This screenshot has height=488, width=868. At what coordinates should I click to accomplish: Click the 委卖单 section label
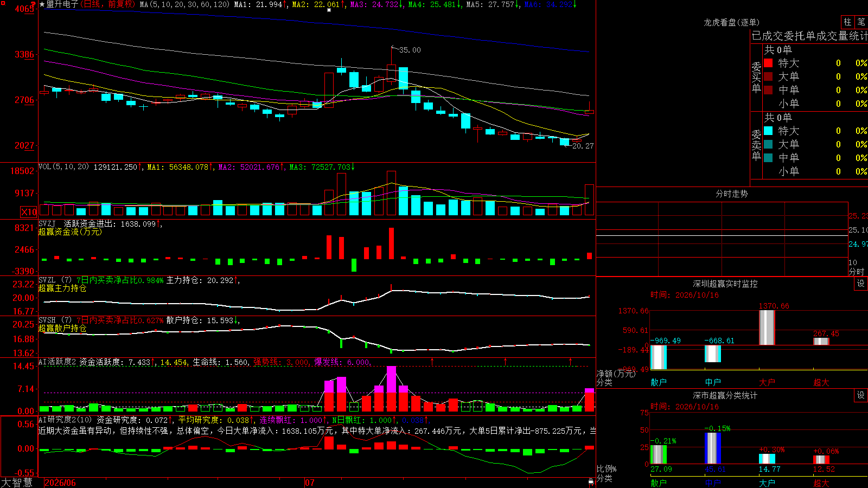click(756, 145)
